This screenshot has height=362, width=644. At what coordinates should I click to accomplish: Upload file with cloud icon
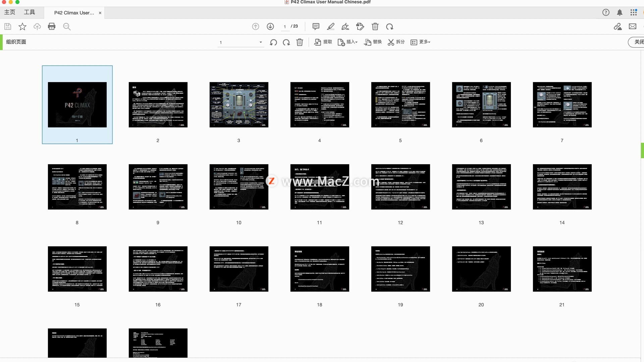tap(37, 26)
